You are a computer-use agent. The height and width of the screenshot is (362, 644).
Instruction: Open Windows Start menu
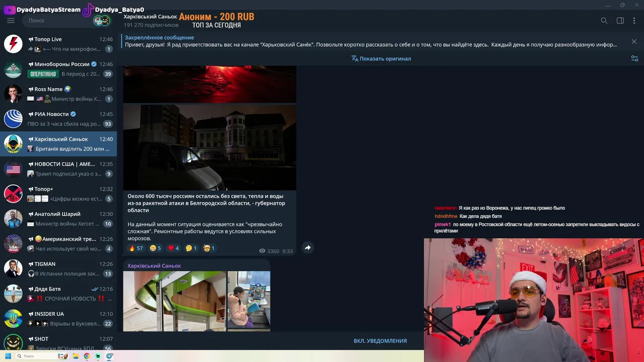[x=8, y=356]
